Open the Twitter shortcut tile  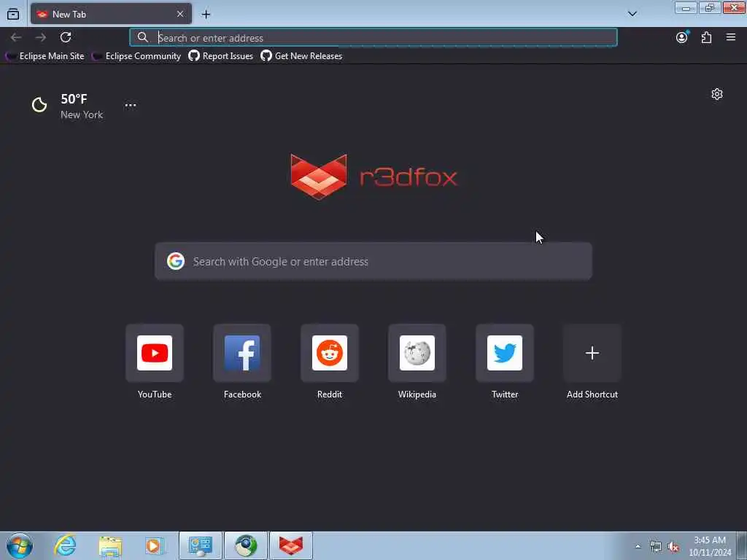(x=505, y=353)
